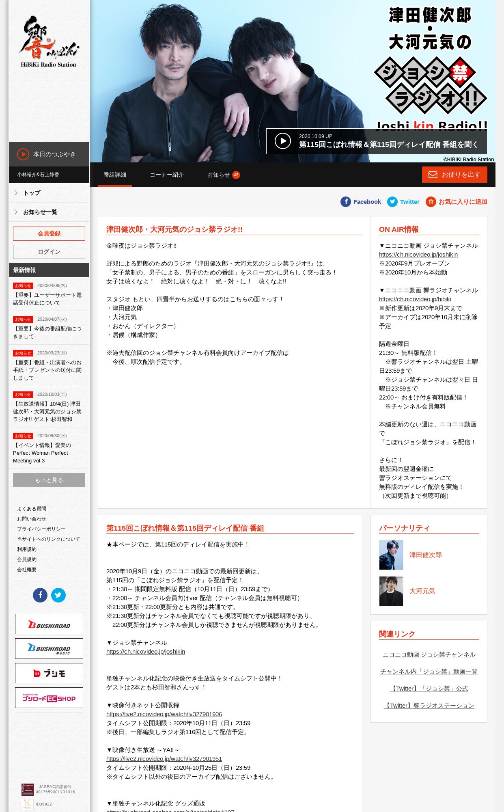Open 【Twitter】「ジョシ禁」公式 link
Screen dimensions: 504x812
429,689
